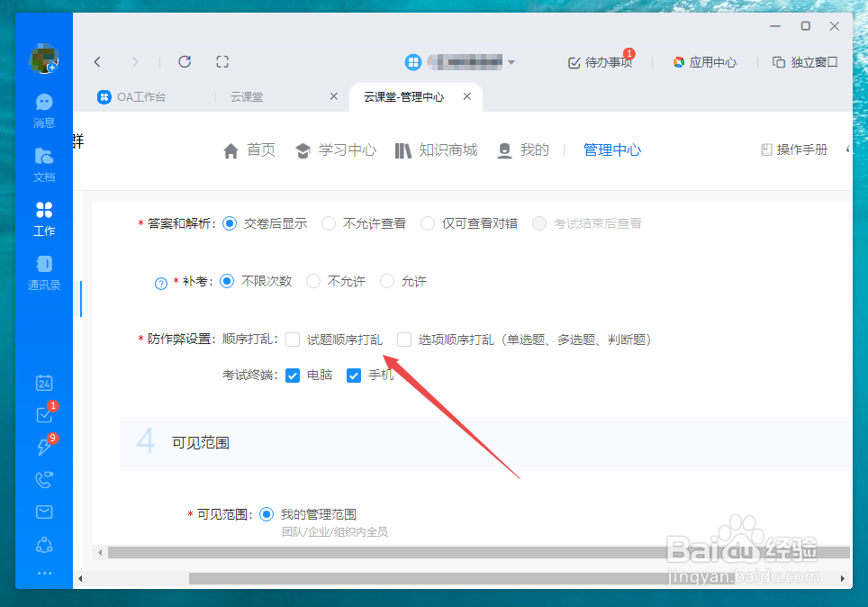Select 不允许查看 for answers
The height and width of the screenshot is (607, 868).
coord(329,223)
